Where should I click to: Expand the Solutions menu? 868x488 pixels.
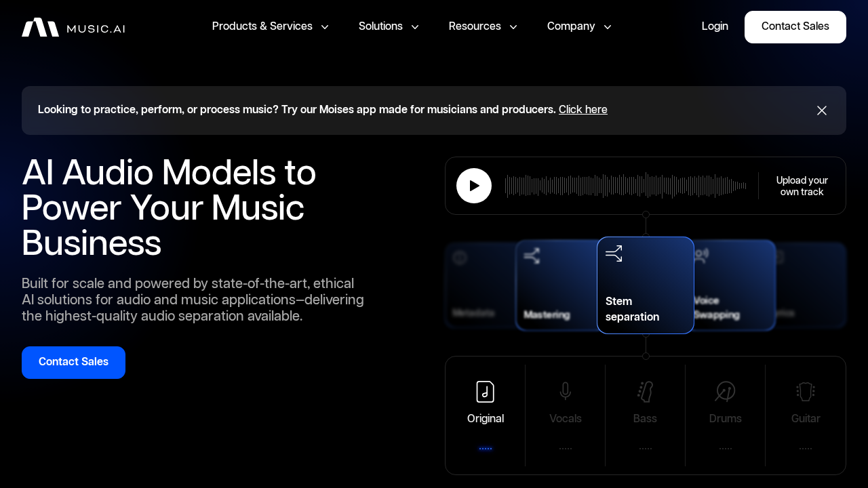pos(389,26)
